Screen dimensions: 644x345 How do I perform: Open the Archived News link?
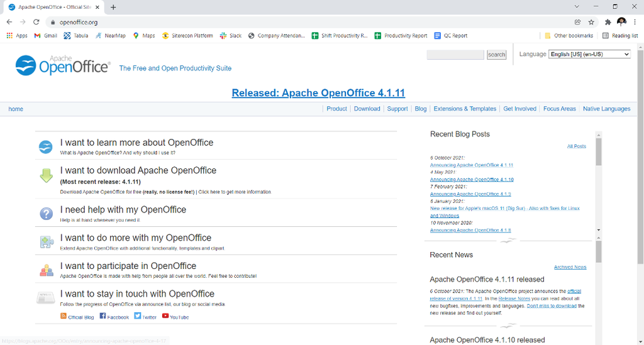click(x=570, y=267)
